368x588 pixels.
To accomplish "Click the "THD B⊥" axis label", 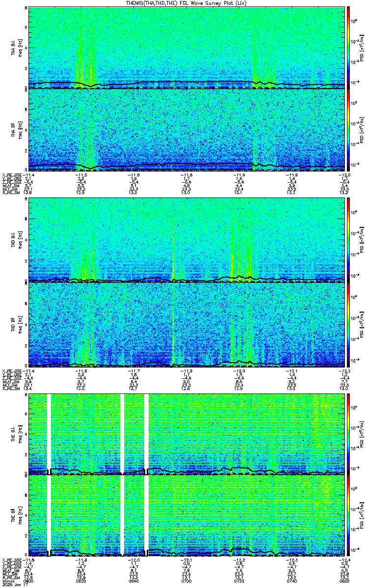I will pyautogui.click(x=13, y=241).
